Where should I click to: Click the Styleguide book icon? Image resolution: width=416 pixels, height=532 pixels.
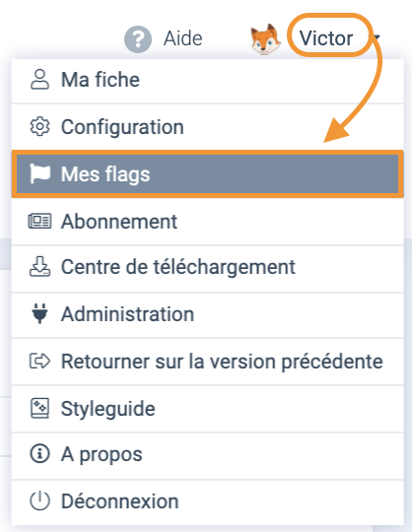(39, 408)
